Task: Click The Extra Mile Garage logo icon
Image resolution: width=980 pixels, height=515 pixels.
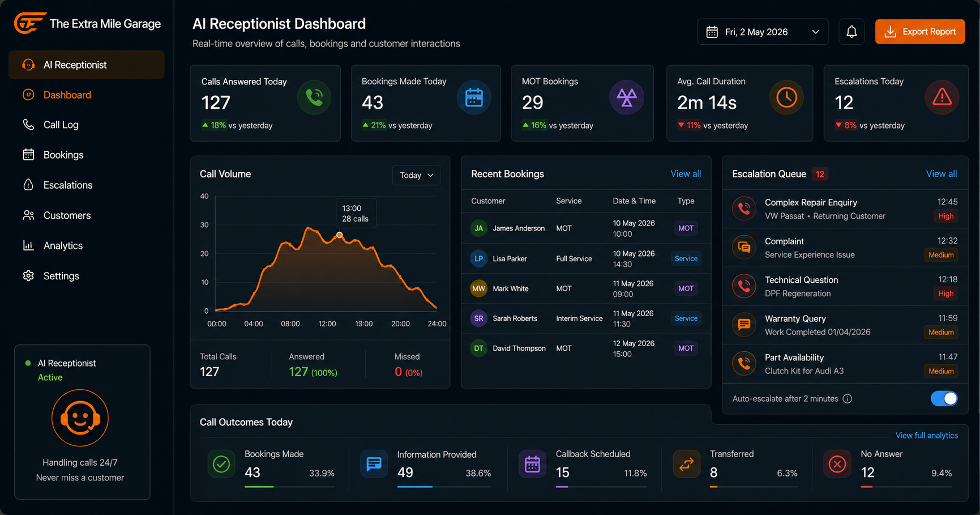Action: coord(29,23)
